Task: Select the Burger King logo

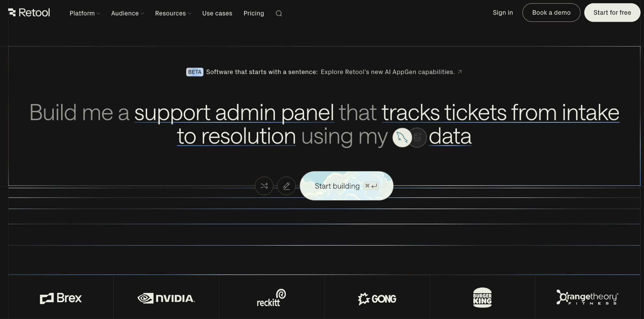Action: coord(482,298)
